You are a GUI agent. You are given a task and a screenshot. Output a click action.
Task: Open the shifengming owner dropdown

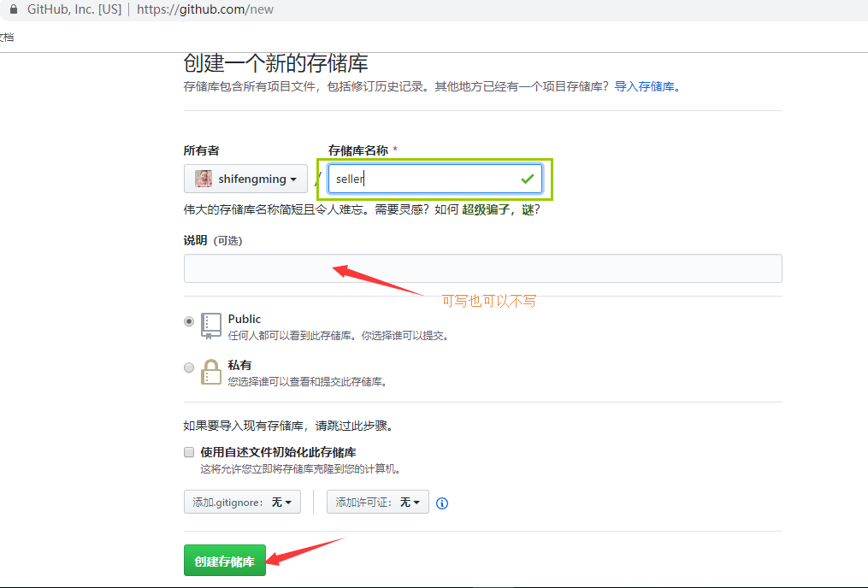tap(245, 179)
